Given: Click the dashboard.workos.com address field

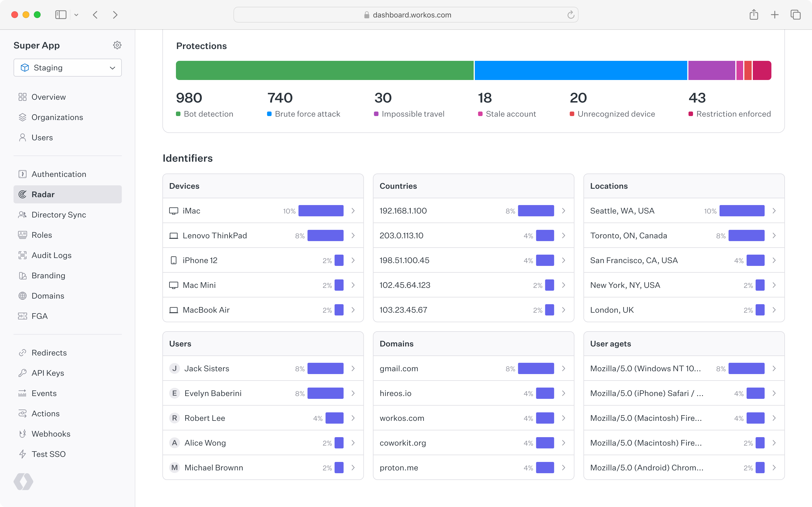Looking at the screenshot, I should click(412, 15).
